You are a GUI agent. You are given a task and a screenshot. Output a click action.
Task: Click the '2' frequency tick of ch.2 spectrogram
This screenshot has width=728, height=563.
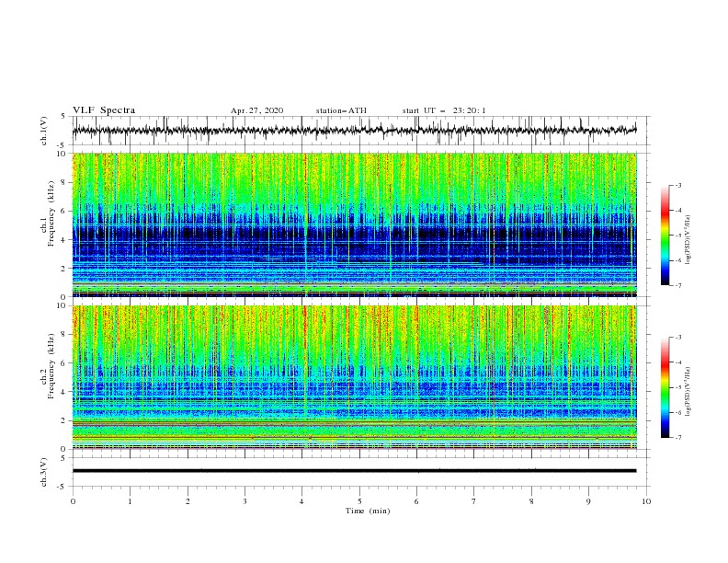point(63,420)
